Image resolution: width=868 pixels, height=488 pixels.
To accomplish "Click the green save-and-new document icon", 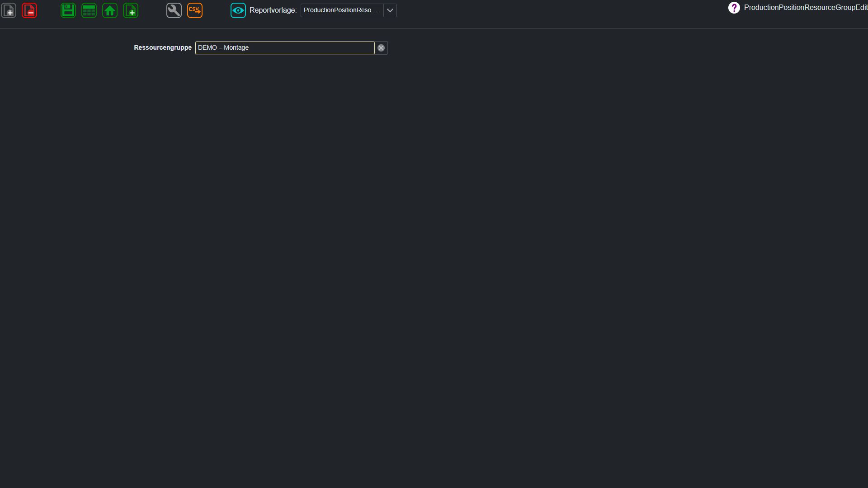I will (131, 10).
